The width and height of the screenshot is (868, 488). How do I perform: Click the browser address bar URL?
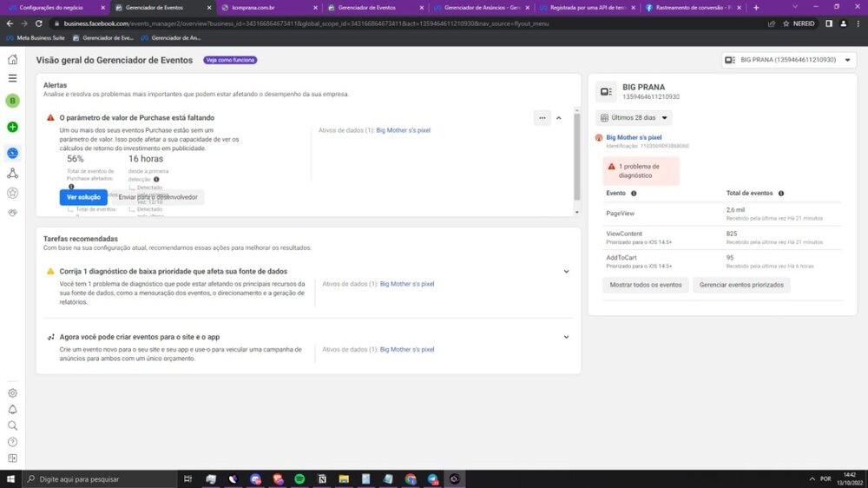[x=306, y=23]
